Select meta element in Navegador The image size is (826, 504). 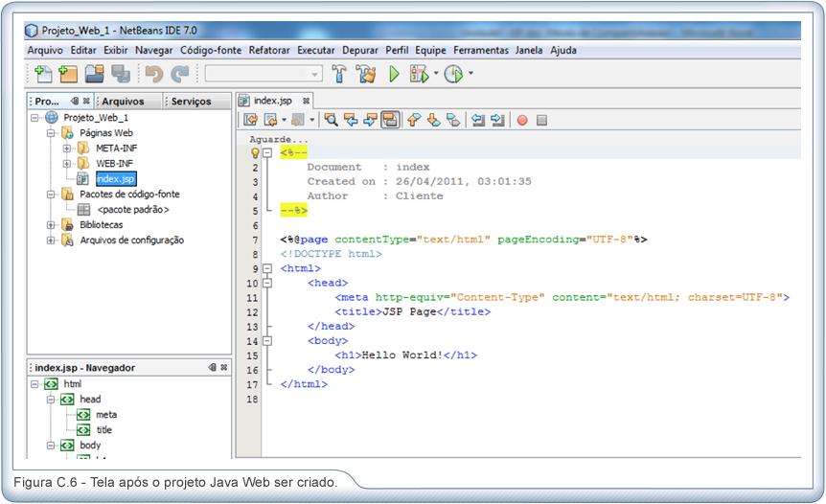[x=105, y=415]
